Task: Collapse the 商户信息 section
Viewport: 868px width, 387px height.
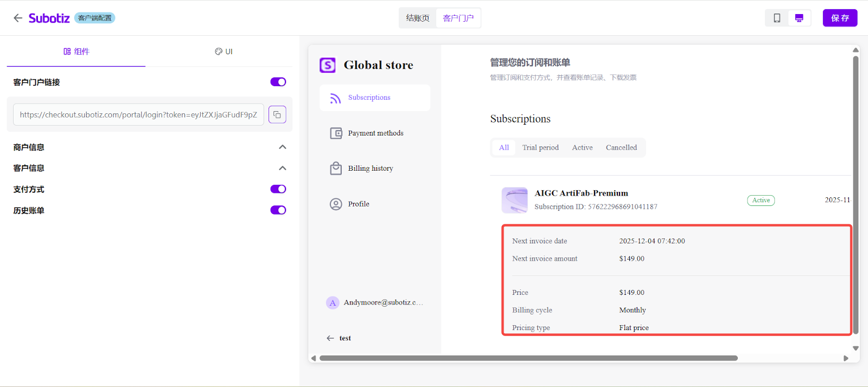Action: tap(282, 147)
